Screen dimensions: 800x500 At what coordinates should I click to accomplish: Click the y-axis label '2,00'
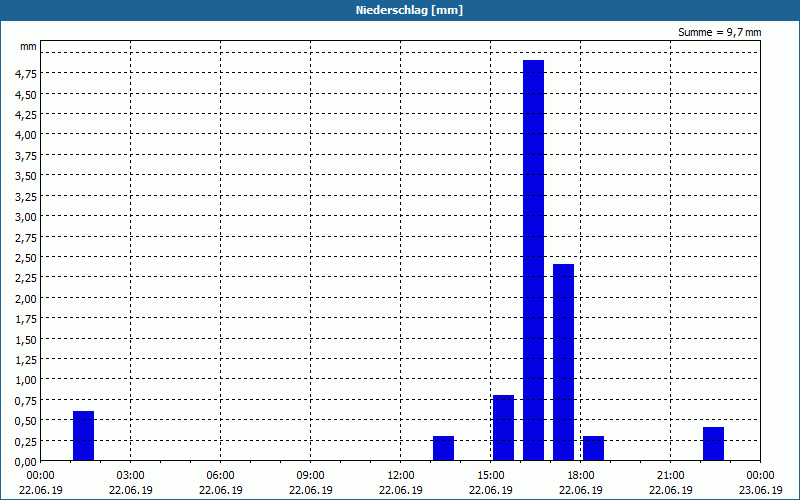point(26,298)
